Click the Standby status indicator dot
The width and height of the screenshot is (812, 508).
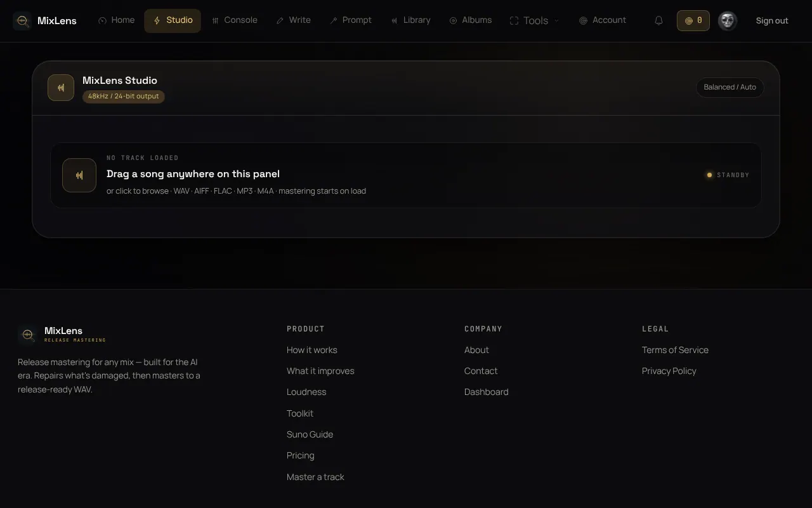pyautogui.click(x=709, y=175)
